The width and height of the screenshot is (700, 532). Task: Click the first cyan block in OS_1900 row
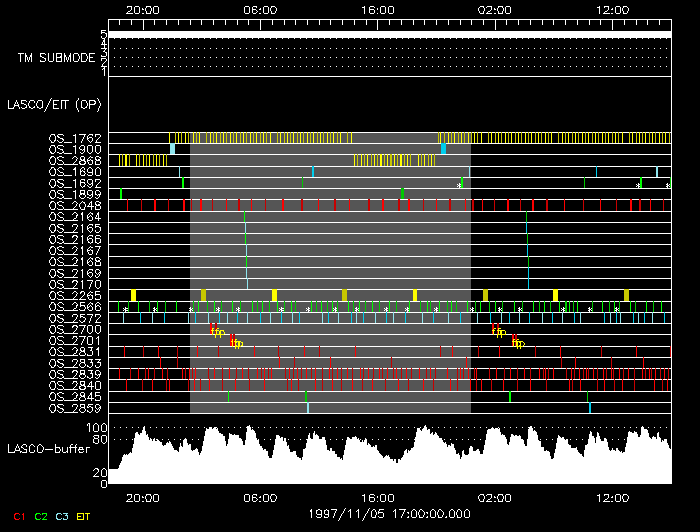tap(172, 149)
